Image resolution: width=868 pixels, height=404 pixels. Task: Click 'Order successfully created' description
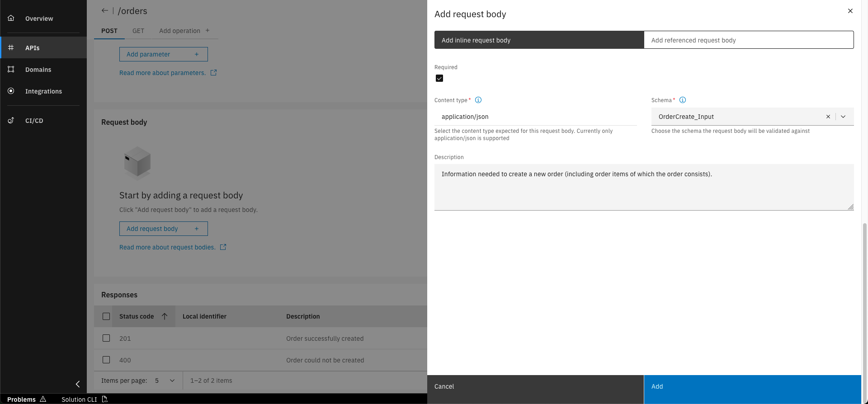(325, 338)
